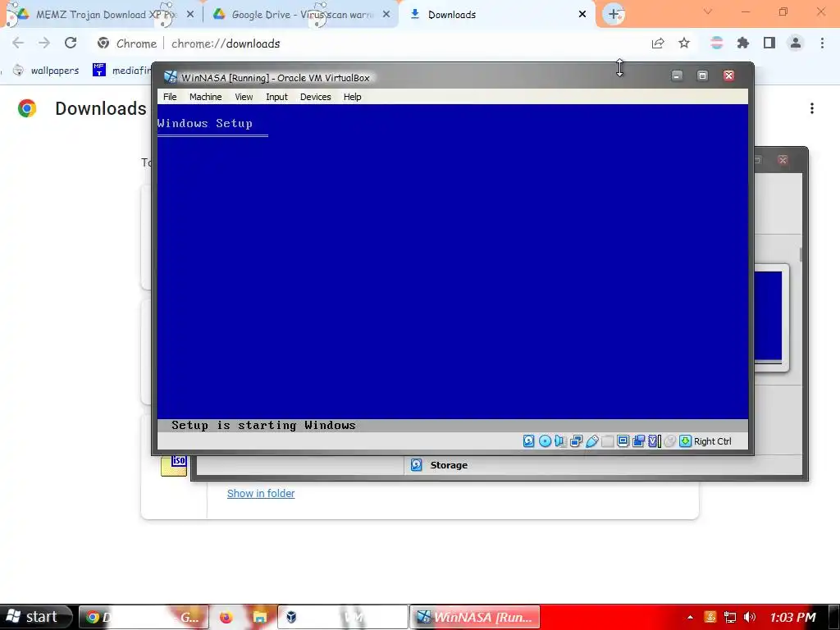The image size is (840, 630).
Task: Click the audio indicator in VM status bar
Action: 560,441
